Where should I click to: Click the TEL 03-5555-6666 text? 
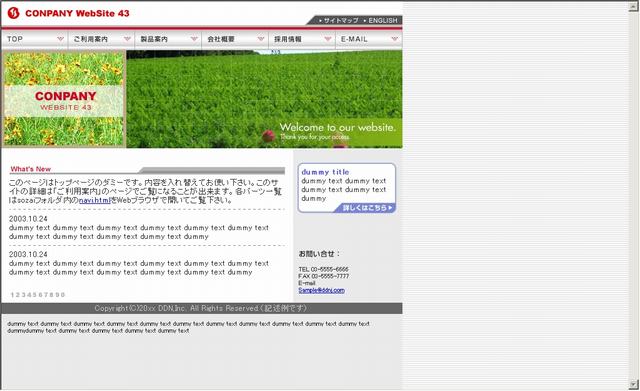[x=323, y=269]
